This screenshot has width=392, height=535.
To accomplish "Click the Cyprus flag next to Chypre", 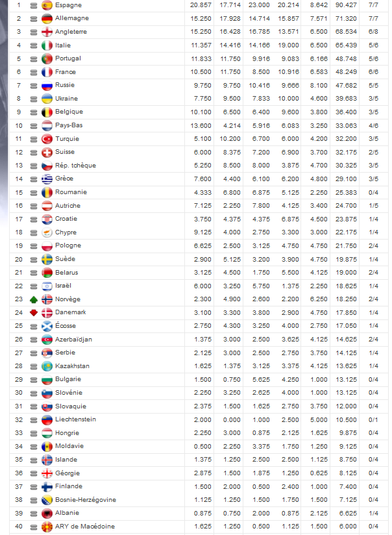I will tap(47, 232).
